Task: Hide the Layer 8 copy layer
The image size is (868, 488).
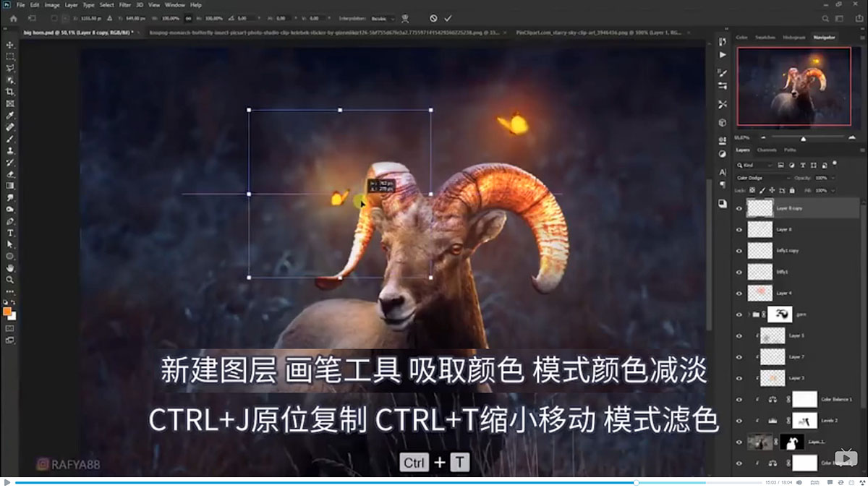Action: [x=739, y=207]
